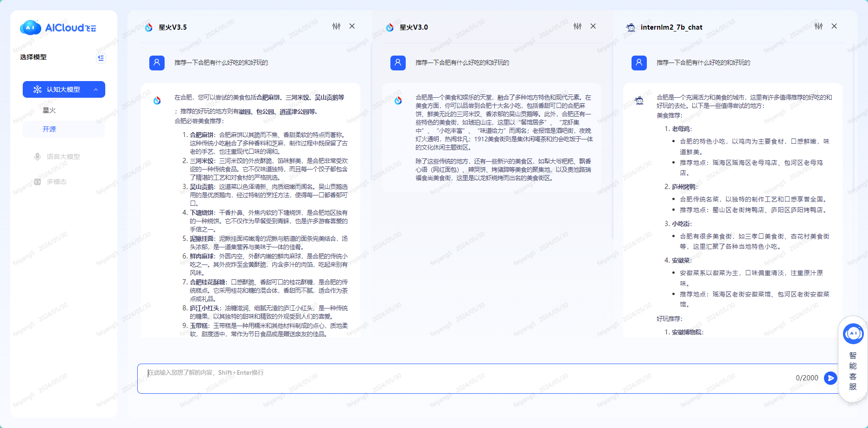Click the 星火V3.0 panel title

point(414,27)
